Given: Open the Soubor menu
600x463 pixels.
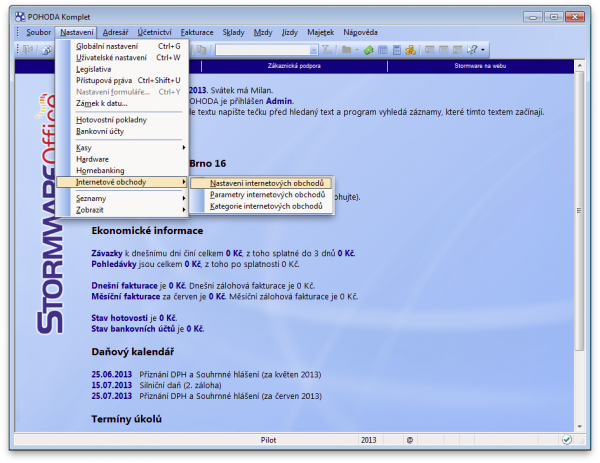Looking at the screenshot, I should [38, 33].
